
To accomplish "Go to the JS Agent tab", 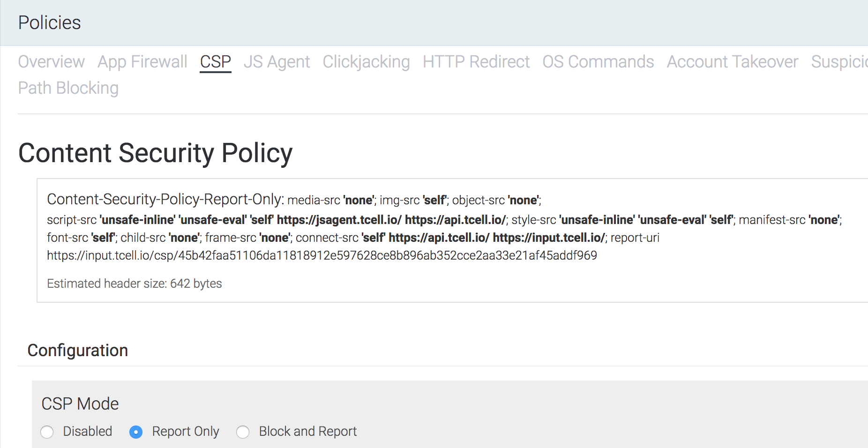I will click(x=277, y=62).
